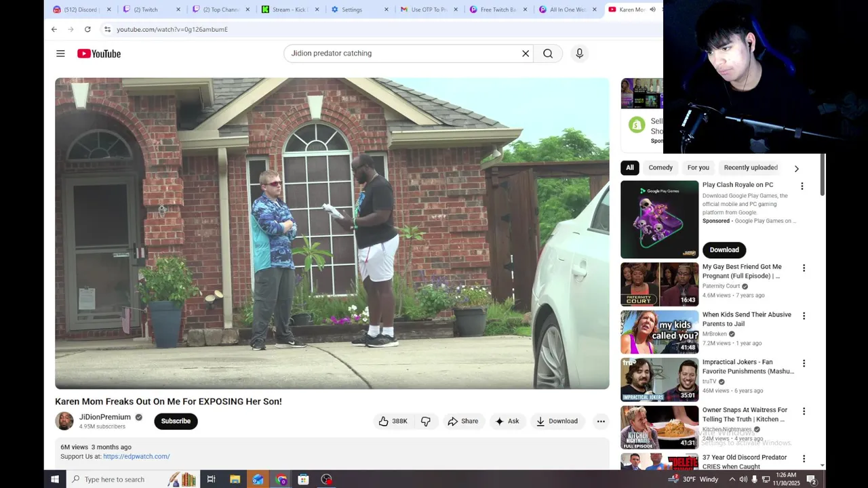Open the Share dialog
The width and height of the screenshot is (868, 488).
pyautogui.click(x=462, y=421)
